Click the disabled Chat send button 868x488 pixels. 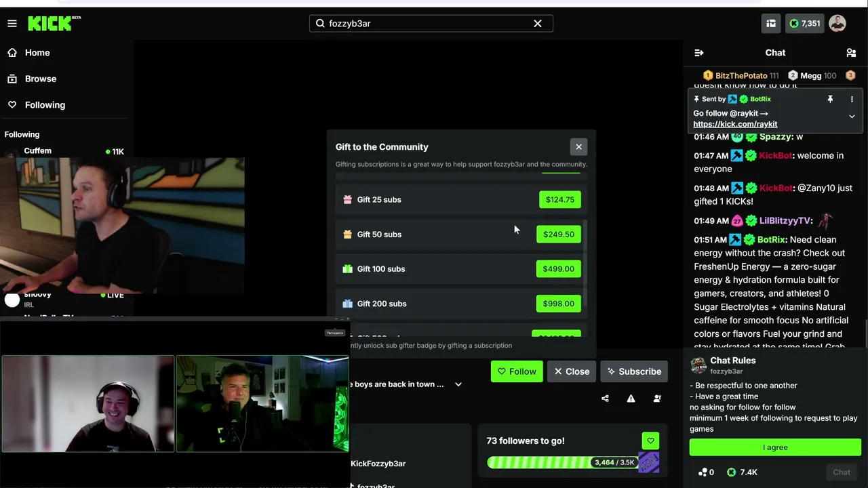[842, 472]
